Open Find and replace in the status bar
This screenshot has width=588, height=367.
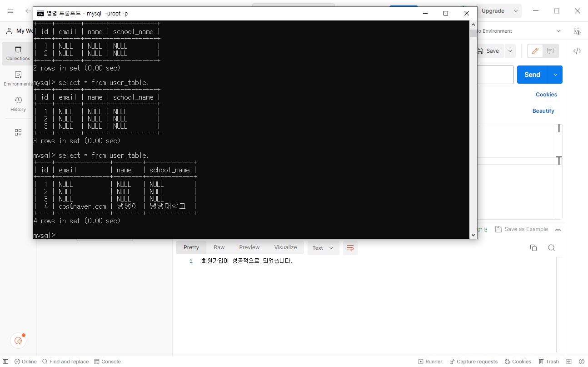click(x=65, y=362)
